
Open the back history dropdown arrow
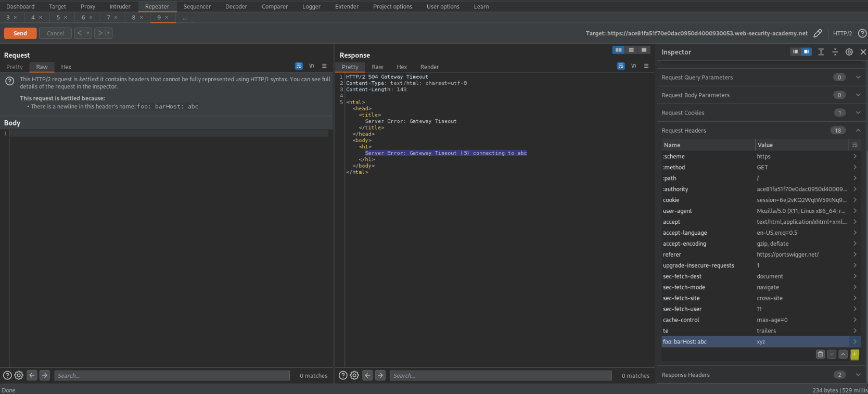coord(88,33)
